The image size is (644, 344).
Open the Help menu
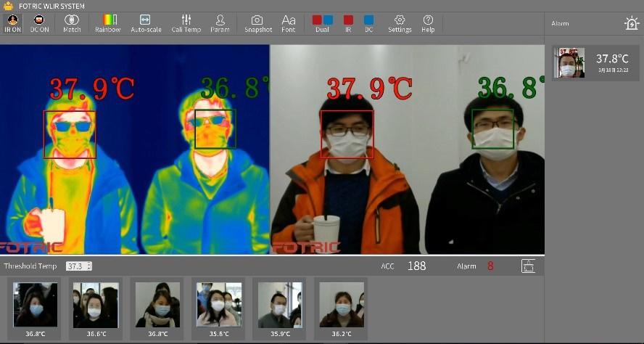(x=428, y=23)
